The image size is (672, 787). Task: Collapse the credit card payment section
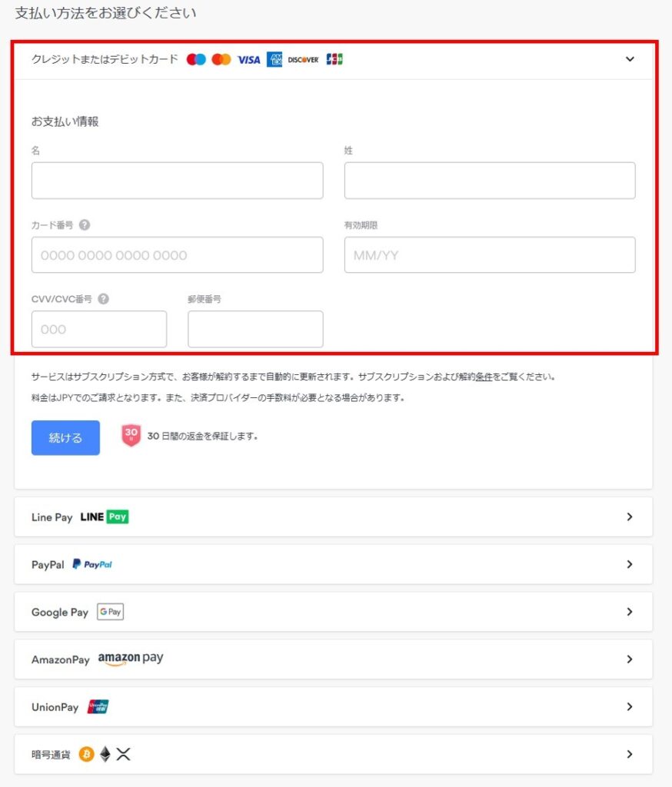630,59
